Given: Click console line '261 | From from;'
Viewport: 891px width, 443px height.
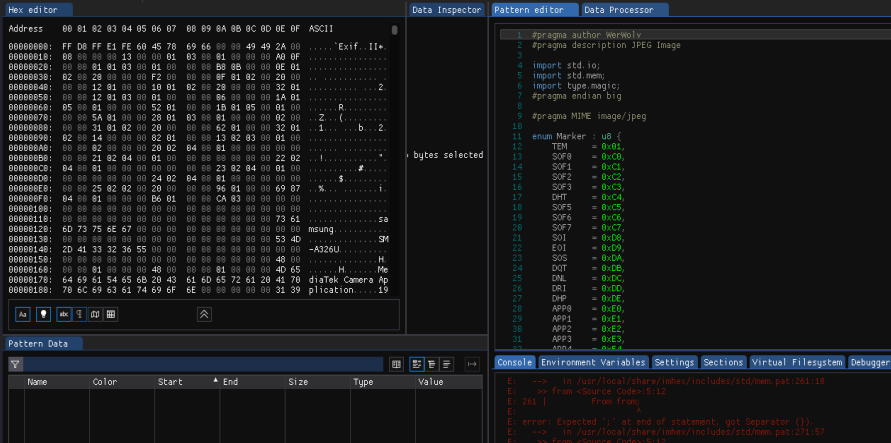Looking at the screenshot, I should (x=573, y=402).
